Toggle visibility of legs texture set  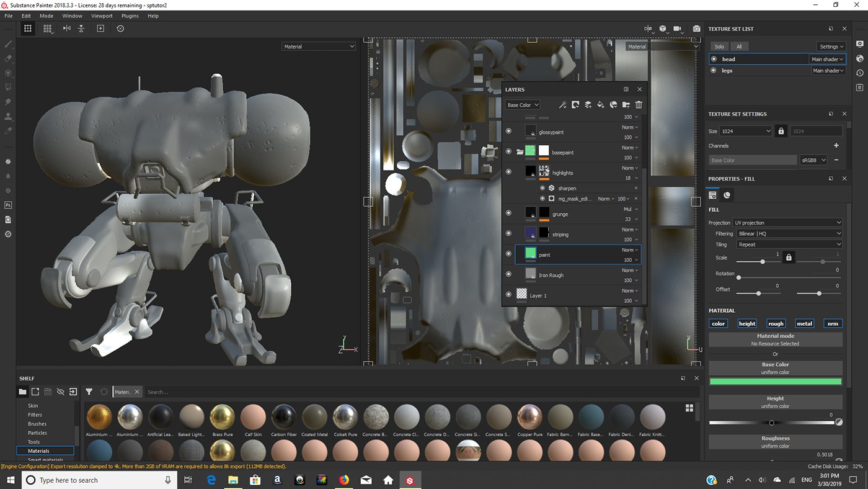[x=714, y=71]
